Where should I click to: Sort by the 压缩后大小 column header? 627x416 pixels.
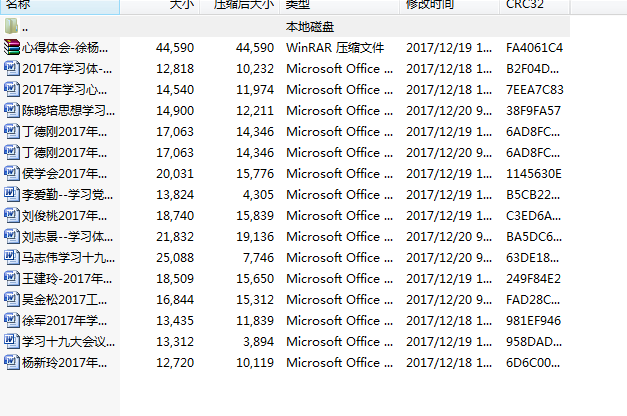(241, 6)
